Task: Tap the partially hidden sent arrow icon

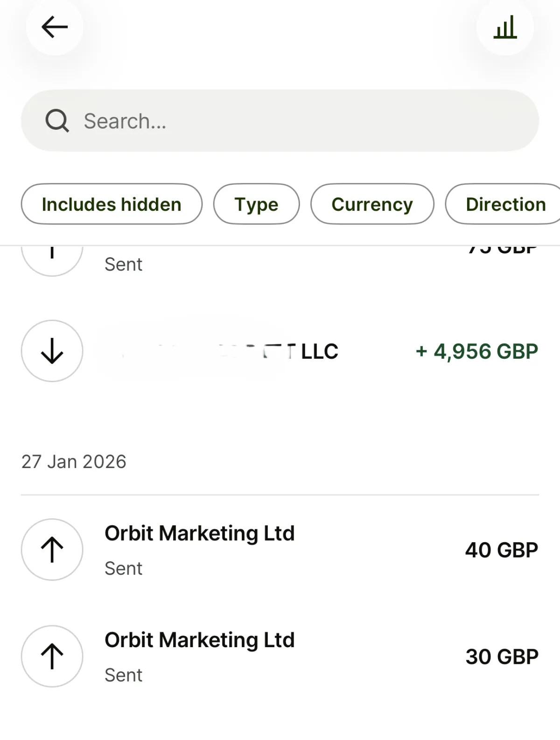Action: tap(52, 258)
